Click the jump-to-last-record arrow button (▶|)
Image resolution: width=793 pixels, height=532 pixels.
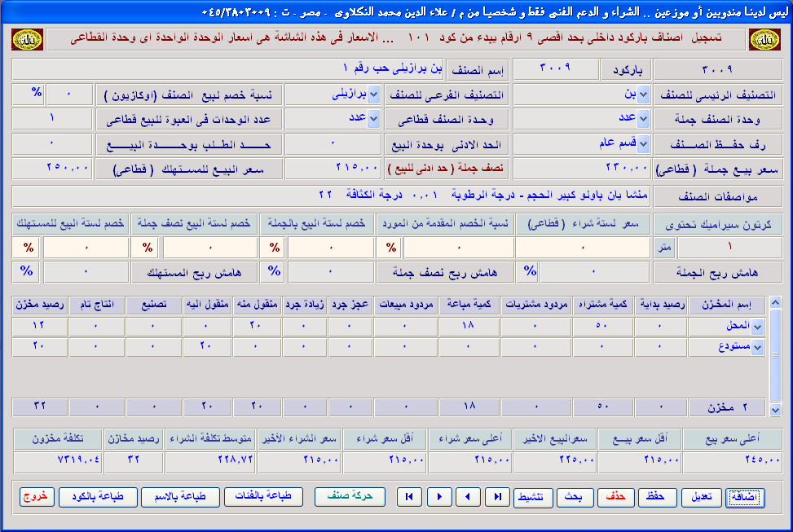coord(496,497)
